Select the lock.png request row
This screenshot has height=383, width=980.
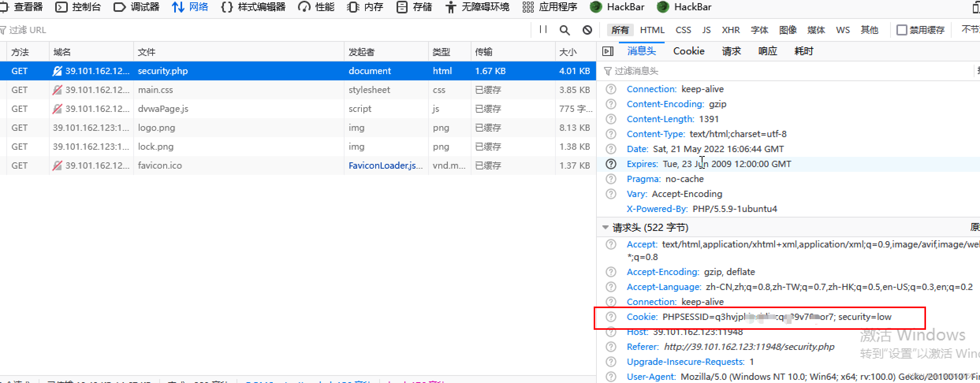[298, 147]
